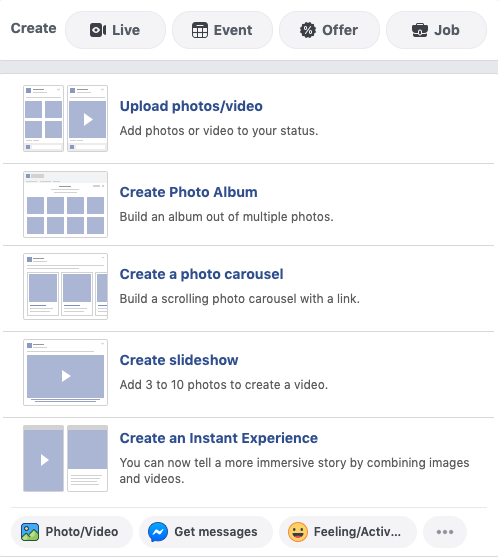Click the Messenger icon beside Get messages

(x=158, y=532)
